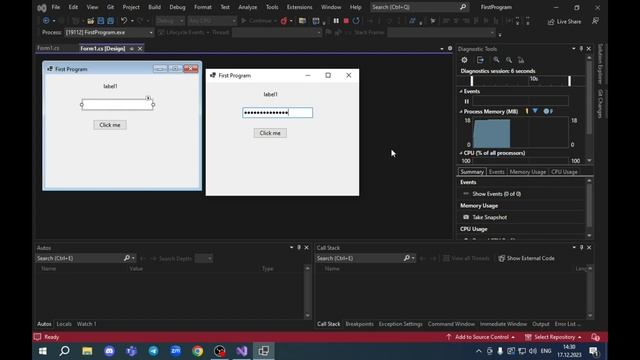
Task: Click Add to Source Control
Action: tap(481, 337)
